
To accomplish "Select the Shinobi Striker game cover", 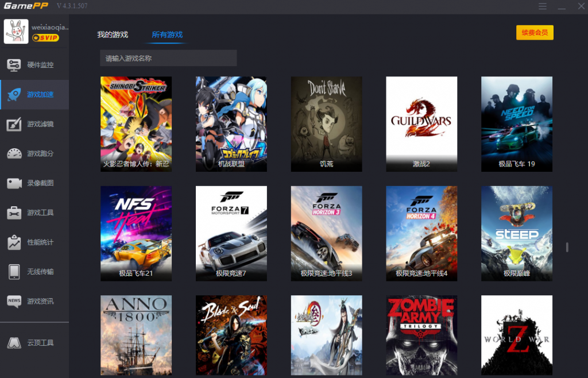I will [136, 124].
